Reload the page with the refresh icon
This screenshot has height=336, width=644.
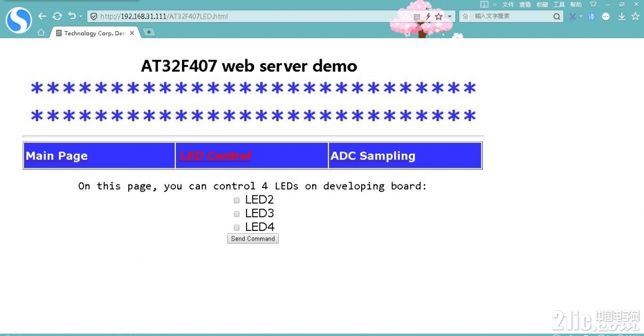coord(57,17)
